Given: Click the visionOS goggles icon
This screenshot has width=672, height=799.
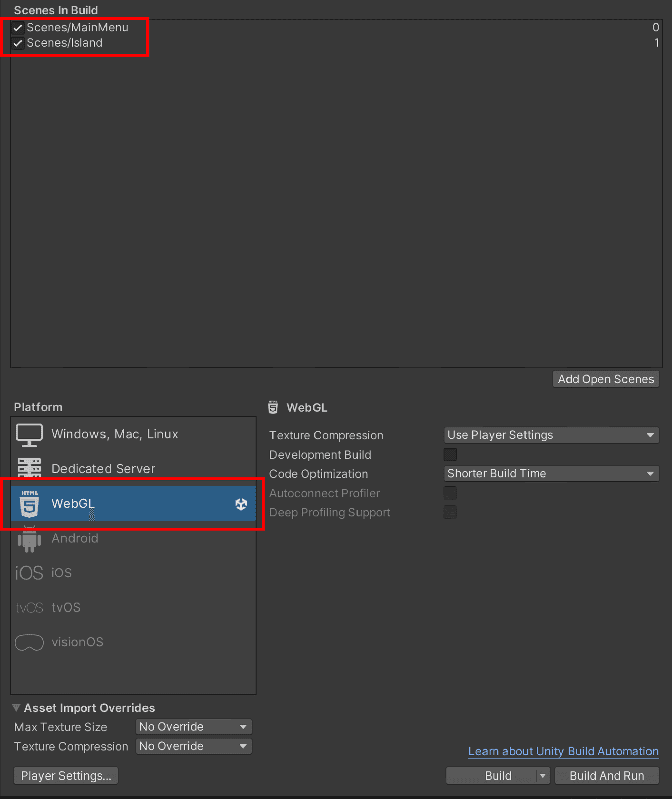Looking at the screenshot, I should click(29, 642).
